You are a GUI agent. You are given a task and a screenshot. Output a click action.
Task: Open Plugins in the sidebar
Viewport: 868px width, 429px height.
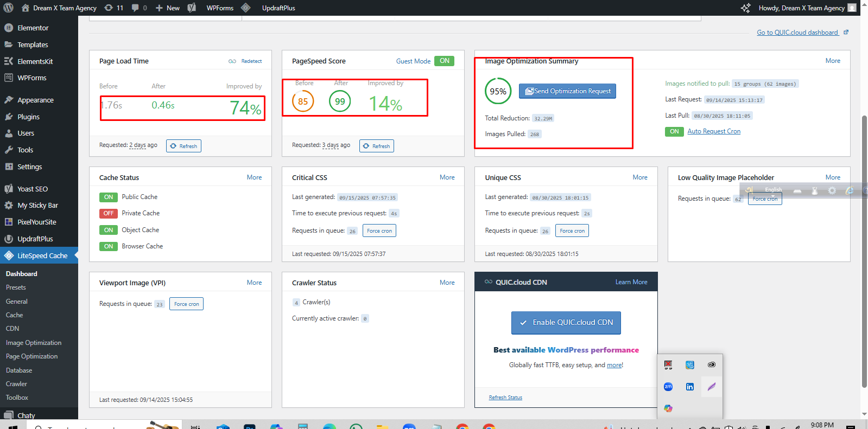click(28, 117)
